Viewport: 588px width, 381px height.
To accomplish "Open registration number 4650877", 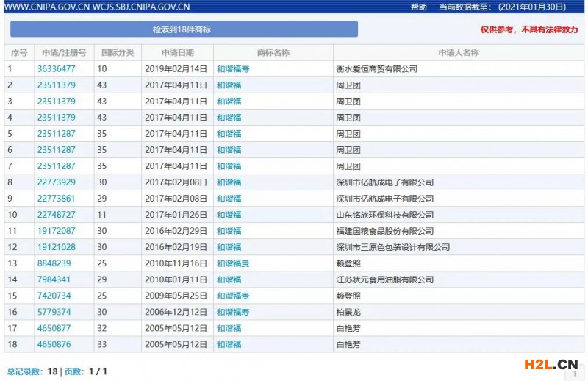I will 54,328.
